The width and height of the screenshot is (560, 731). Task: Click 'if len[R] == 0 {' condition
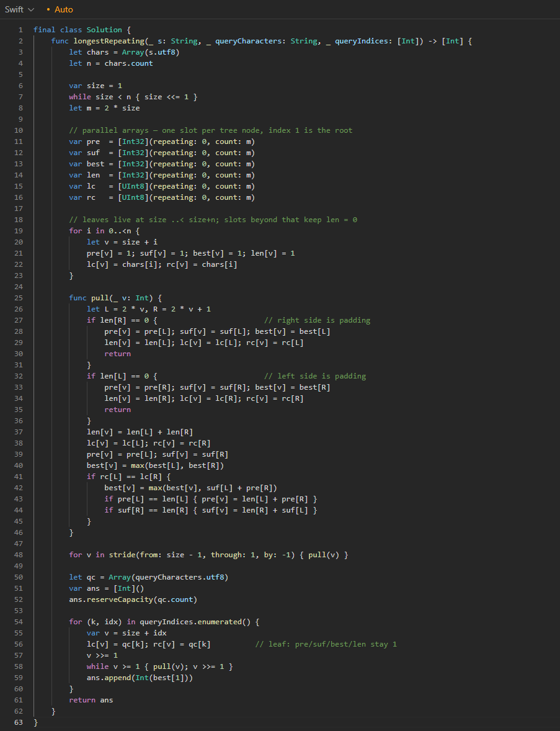click(x=122, y=320)
